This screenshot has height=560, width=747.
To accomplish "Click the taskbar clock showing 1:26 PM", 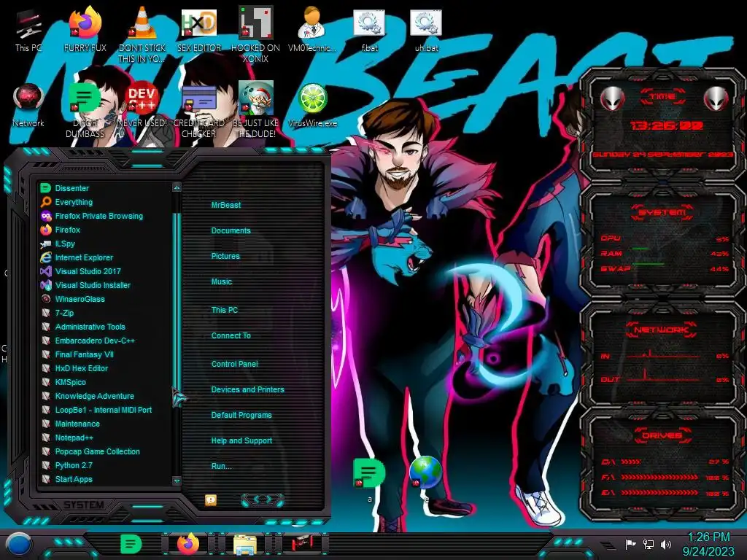I will point(708,544).
